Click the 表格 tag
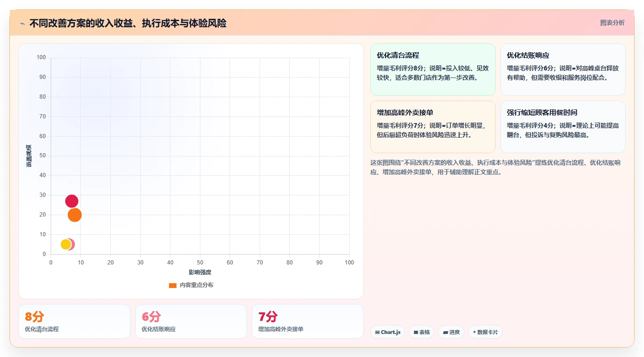This screenshot has height=357, width=644. 422,332
